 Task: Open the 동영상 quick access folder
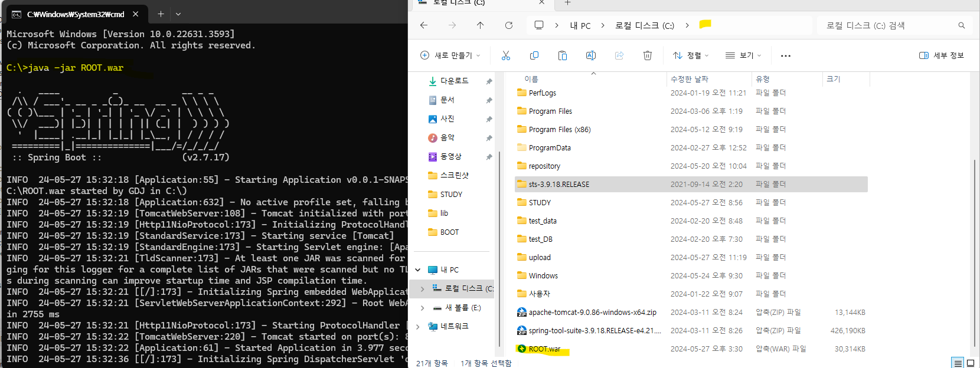coord(450,156)
